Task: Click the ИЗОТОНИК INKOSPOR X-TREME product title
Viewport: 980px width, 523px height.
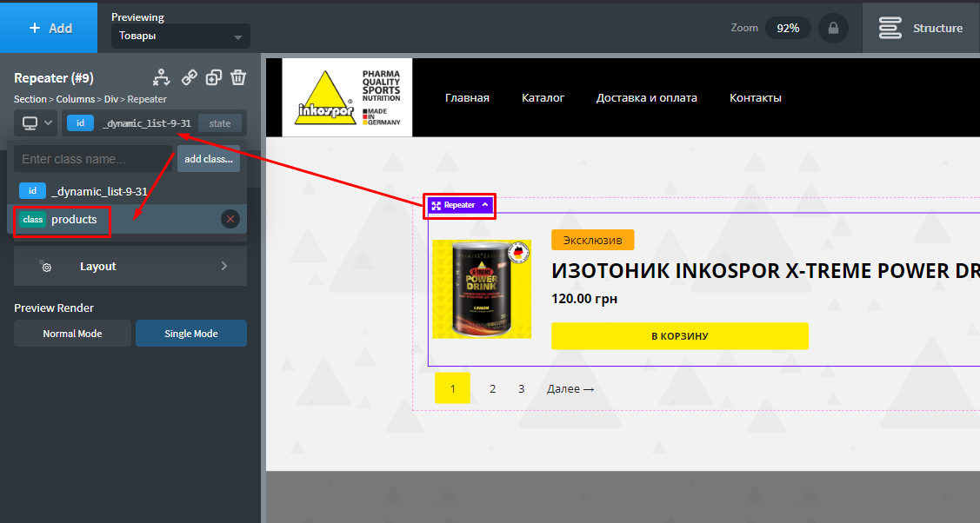Action: coord(765,271)
